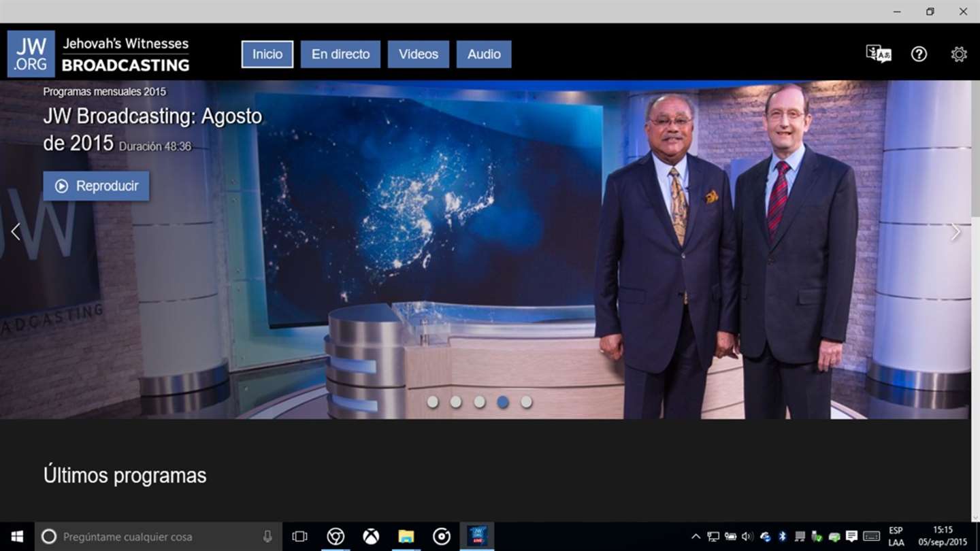
Task: Click the 'Últimos programas' heading
Action: click(x=125, y=475)
